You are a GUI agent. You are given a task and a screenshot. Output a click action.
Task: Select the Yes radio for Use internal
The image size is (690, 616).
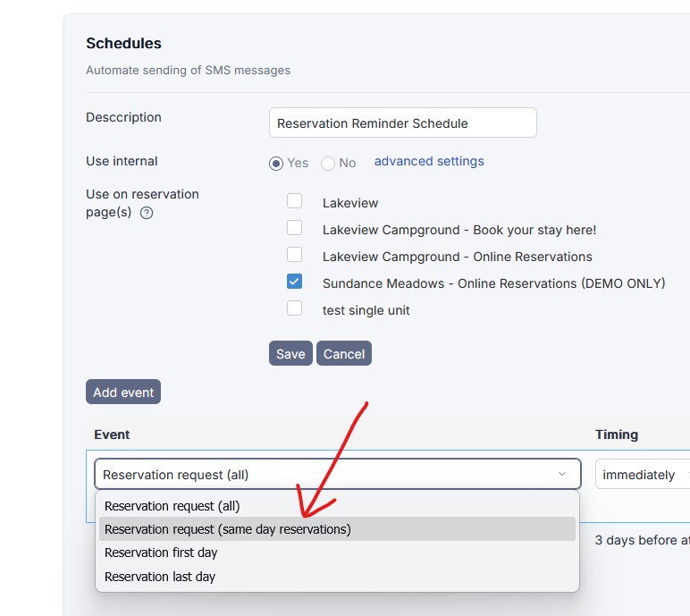point(276,163)
